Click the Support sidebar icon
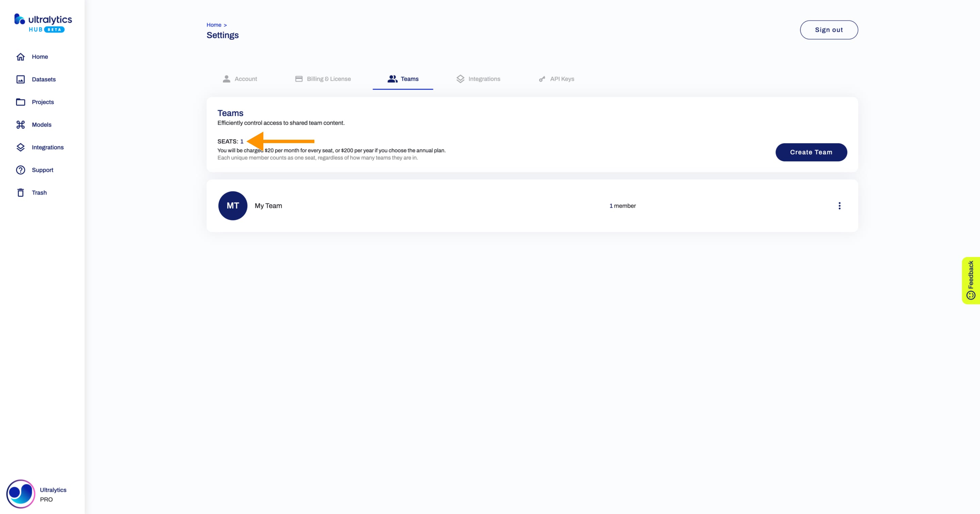 (x=20, y=170)
